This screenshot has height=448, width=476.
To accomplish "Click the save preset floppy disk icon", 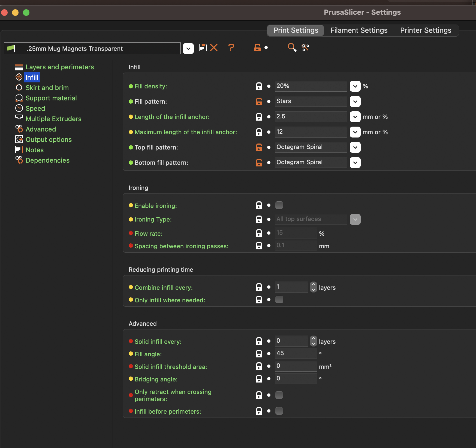I will point(203,48).
